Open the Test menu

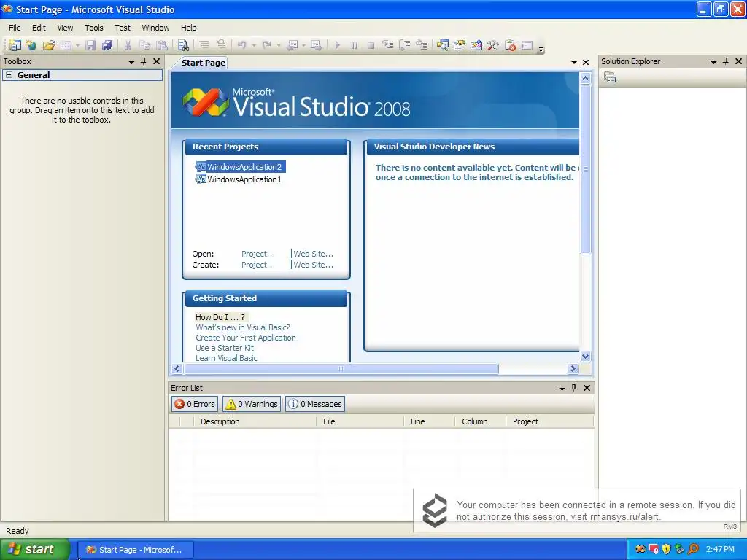click(123, 28)
